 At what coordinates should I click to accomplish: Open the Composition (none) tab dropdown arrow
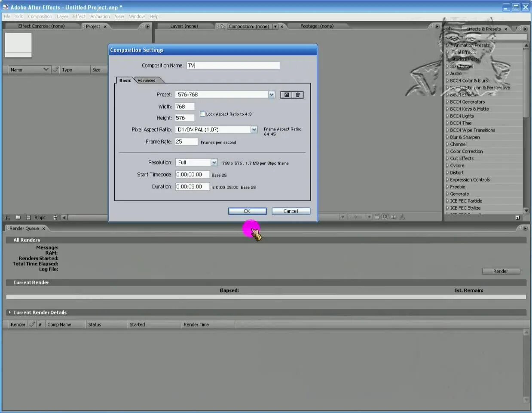[x=275, y=27]
